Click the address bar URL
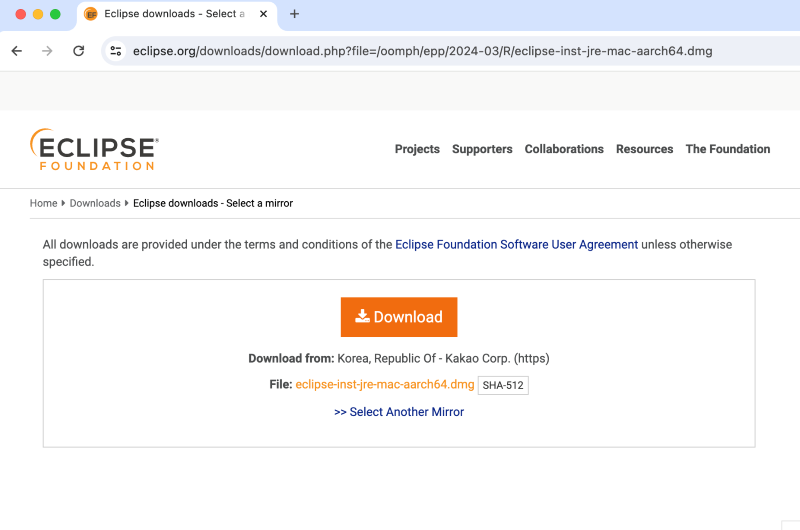The width and height of the screenshot is (800, 530). click(422, 51)
